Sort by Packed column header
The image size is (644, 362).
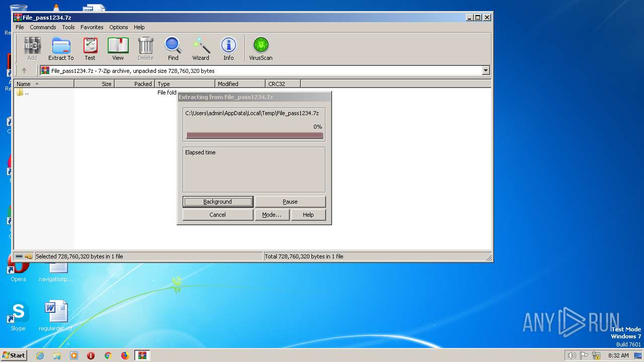pyautogui.click(x=135, y=84)
